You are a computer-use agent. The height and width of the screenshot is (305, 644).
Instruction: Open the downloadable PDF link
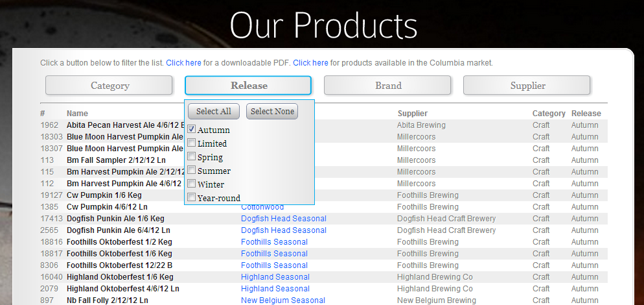183,63
